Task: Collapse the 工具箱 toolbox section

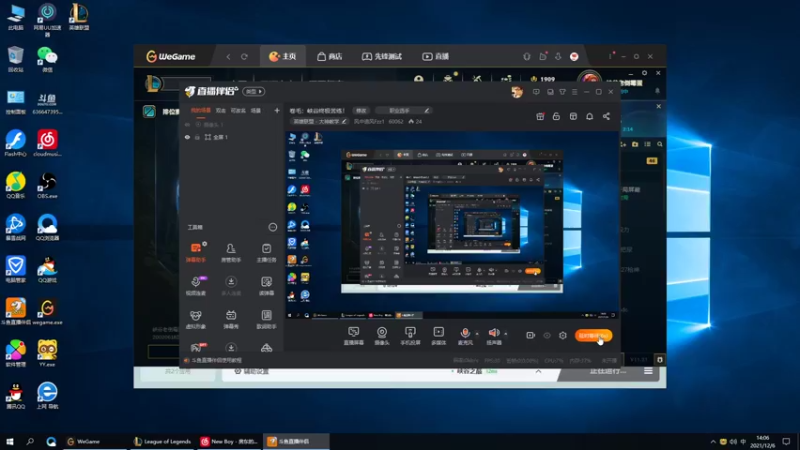Action: coord(273,227)
